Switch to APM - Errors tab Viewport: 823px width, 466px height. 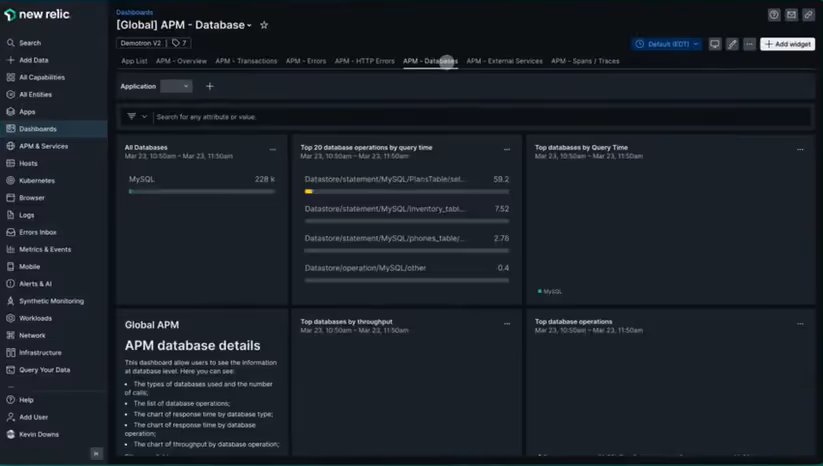(x=306, y=61)
